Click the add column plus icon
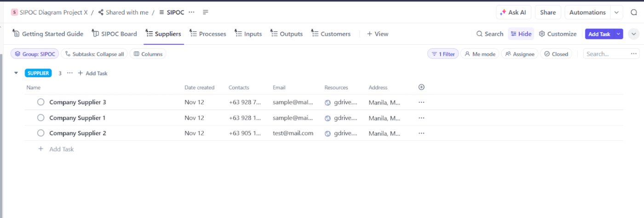Image resolution: width=644 pixels, height=218 pixels. (421, 87)
